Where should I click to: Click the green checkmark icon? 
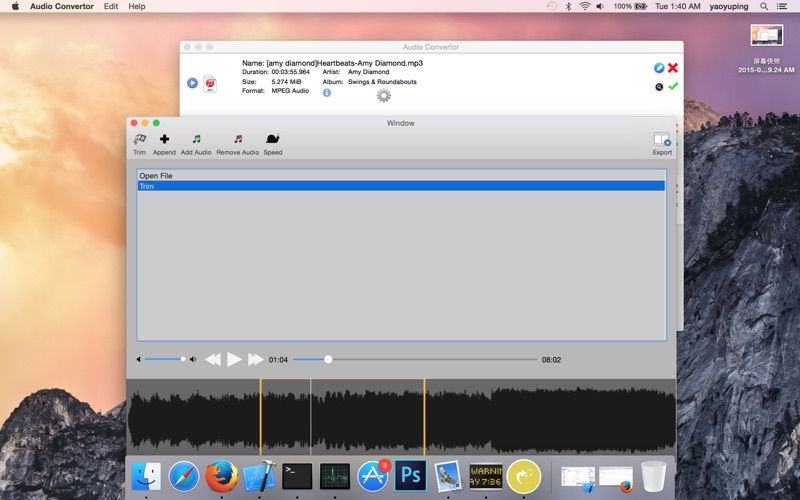click(x=673, y=86)
